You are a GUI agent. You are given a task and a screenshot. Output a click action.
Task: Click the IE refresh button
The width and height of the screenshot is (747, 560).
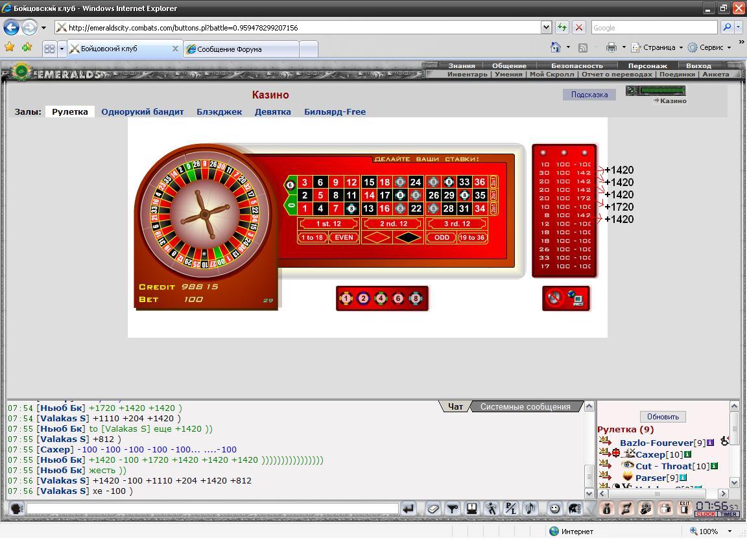tap(562, 27)
